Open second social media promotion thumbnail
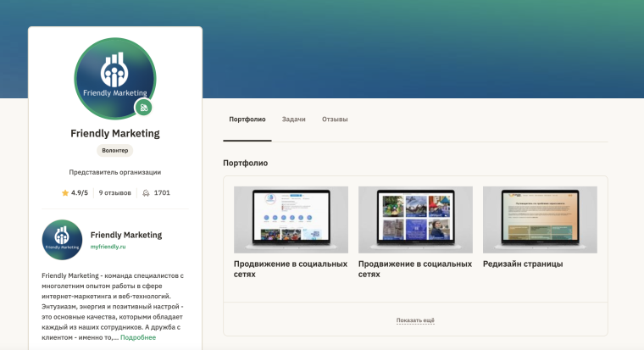 tap(415, 219)
